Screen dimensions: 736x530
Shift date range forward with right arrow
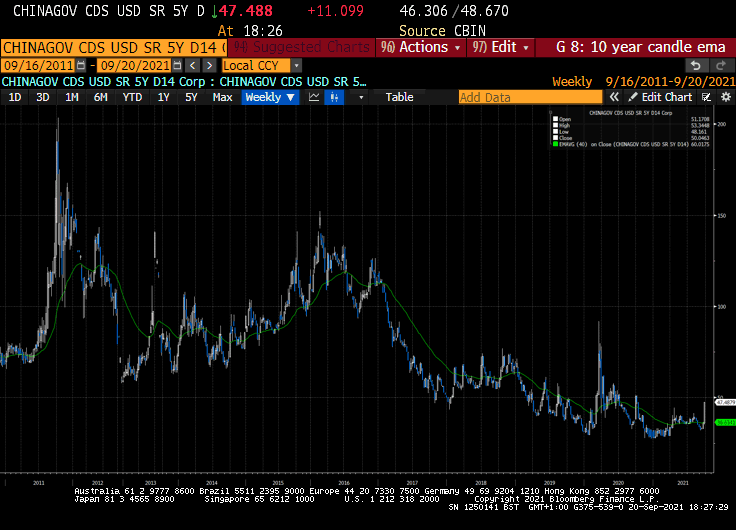pyautogui.click(x=209, y=65)
